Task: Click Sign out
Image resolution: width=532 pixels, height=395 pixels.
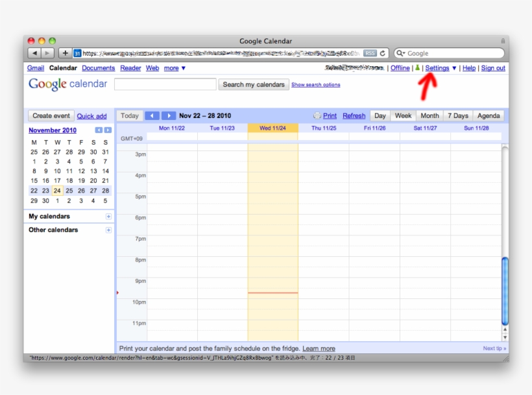Action: click(x=493, y=68)
